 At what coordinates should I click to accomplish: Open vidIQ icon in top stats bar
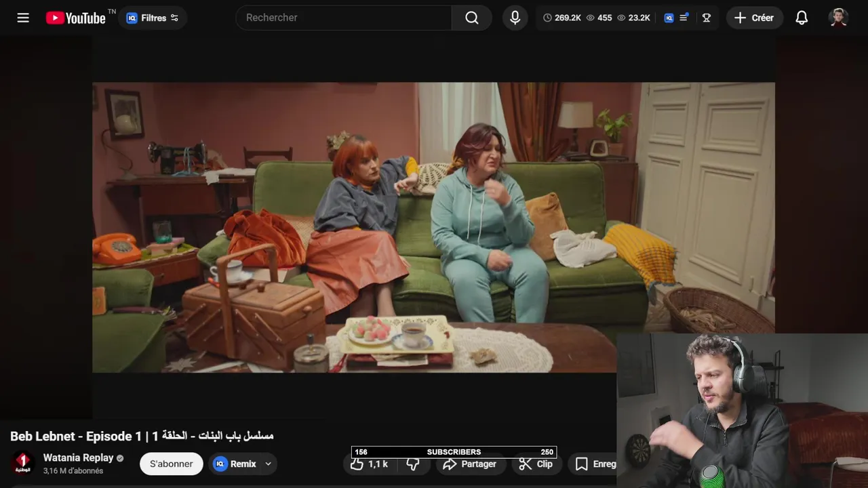point(669,18)
